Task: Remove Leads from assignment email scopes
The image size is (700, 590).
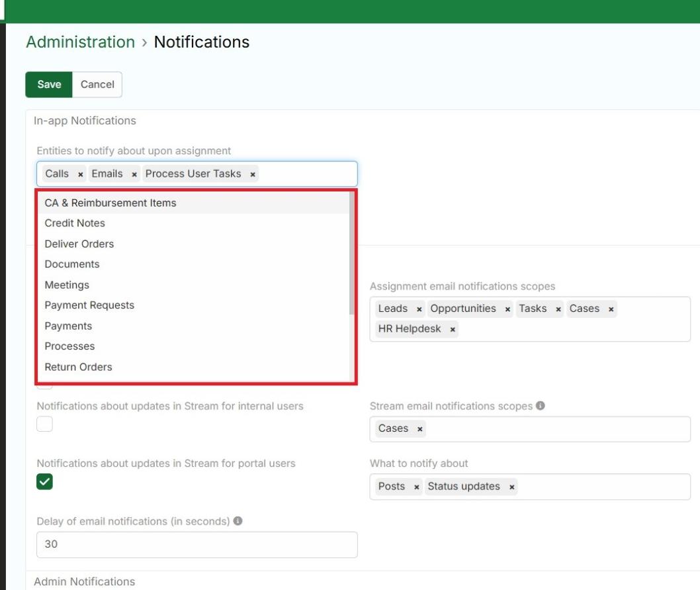Action: click(419, 309)
